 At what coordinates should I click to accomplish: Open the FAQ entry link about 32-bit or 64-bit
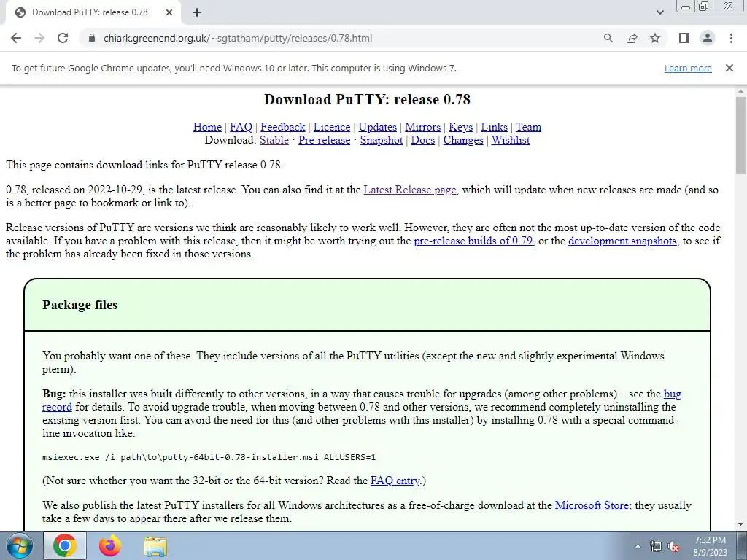(x=395, y=481)
